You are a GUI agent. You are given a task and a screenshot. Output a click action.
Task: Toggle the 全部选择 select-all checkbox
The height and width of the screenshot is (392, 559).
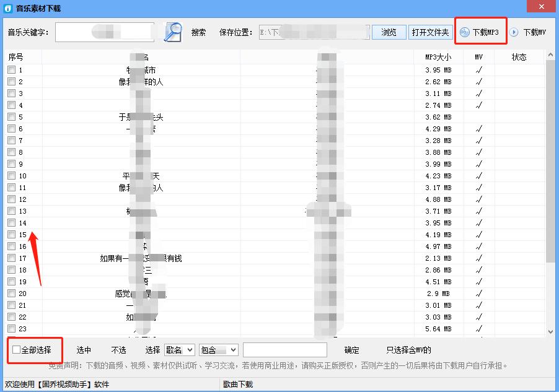point(15,350)
